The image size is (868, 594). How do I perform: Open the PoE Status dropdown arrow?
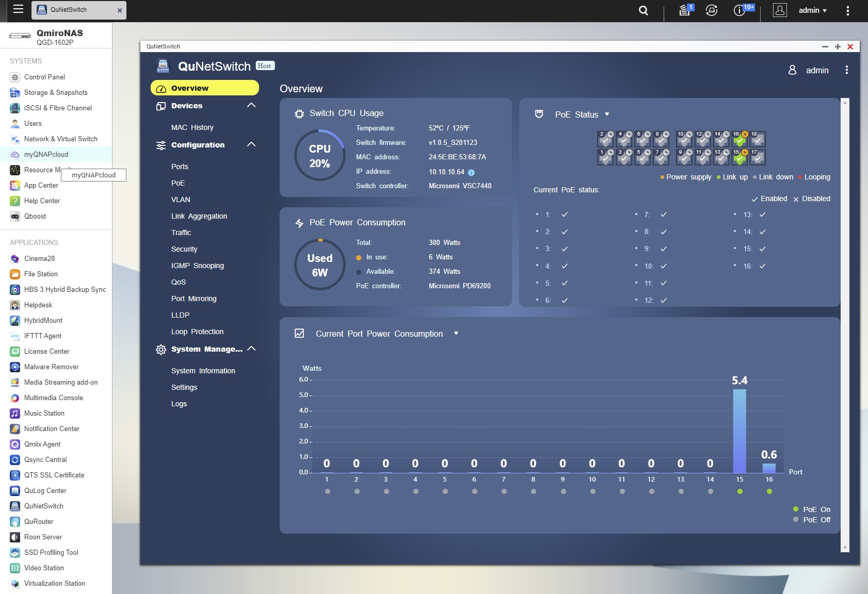point(607,114)
